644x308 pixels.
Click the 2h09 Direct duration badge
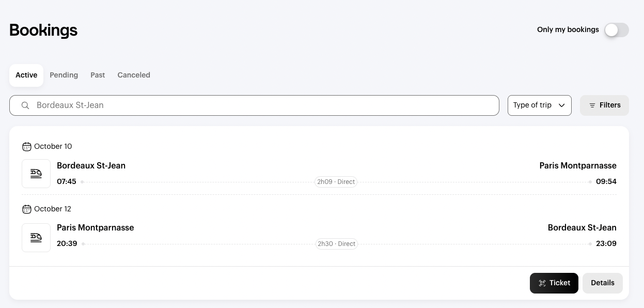coord(336,182)
